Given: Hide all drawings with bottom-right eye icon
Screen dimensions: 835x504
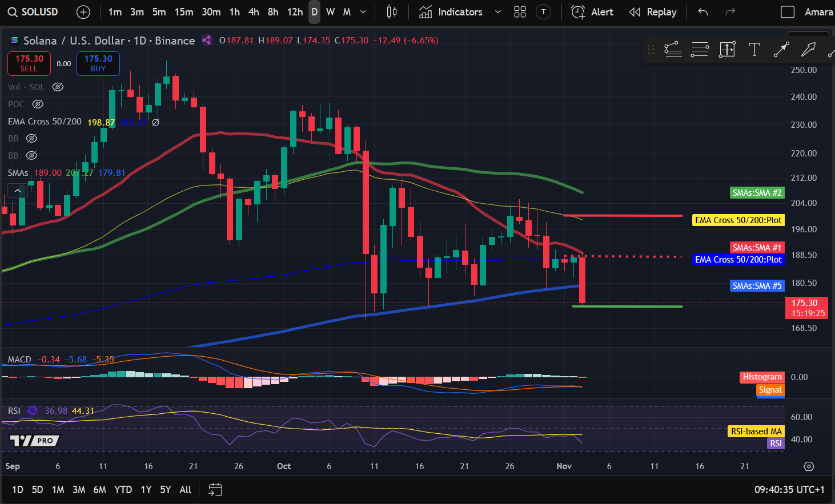Looking at the screenshot, I should pyautogui.click(x=809, y=466).
